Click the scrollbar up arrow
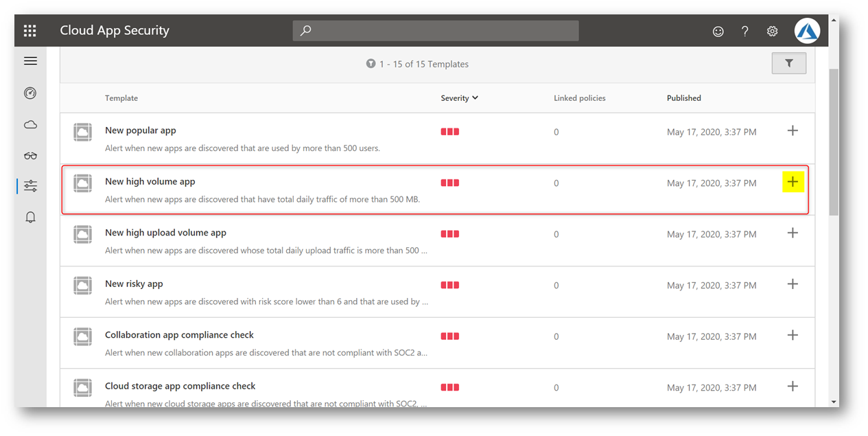 point(834,20)
